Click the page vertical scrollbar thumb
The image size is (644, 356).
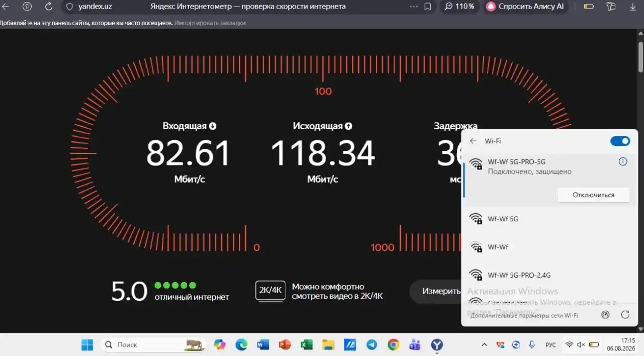point(640,58)
